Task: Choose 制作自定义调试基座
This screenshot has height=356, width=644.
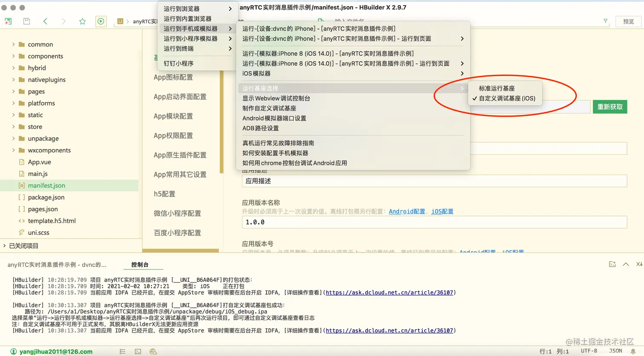Action: point(353,108)
